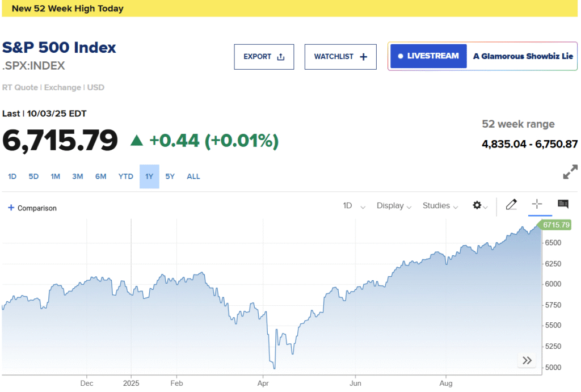Select the YTD time range

(x=125, y=176)
